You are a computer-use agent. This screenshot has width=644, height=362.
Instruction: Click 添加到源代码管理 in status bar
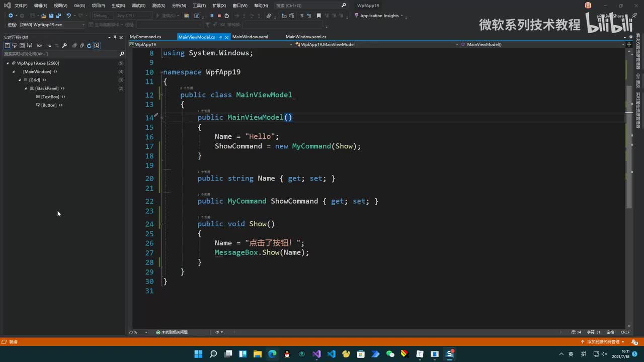pyautogui.click(x=602, y=342)
